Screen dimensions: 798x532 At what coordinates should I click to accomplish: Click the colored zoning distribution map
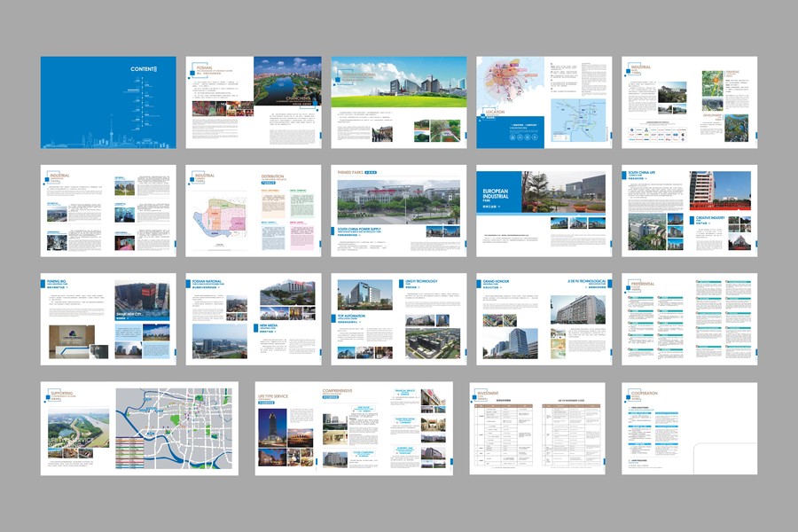pos(219,217)
